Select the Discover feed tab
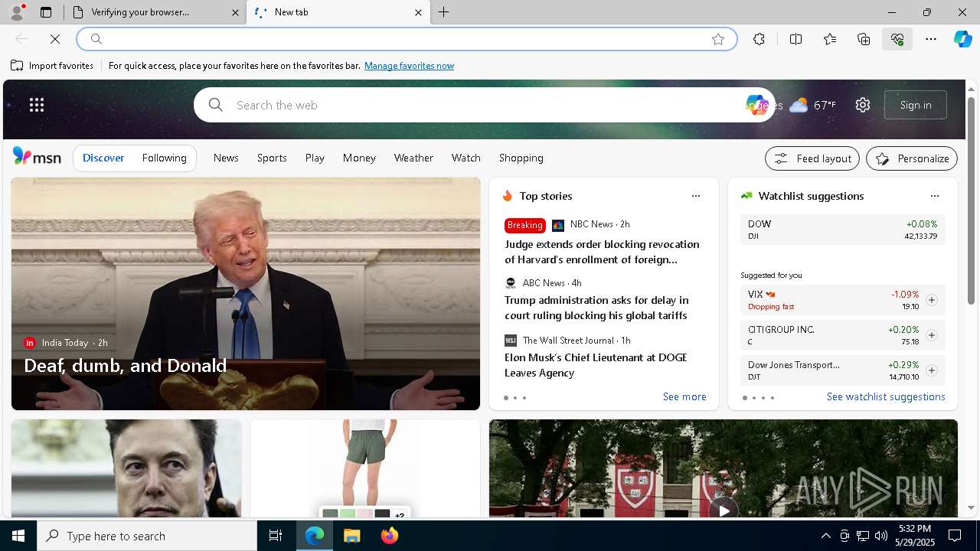980x551 pixels. click(x=103, y=158)
